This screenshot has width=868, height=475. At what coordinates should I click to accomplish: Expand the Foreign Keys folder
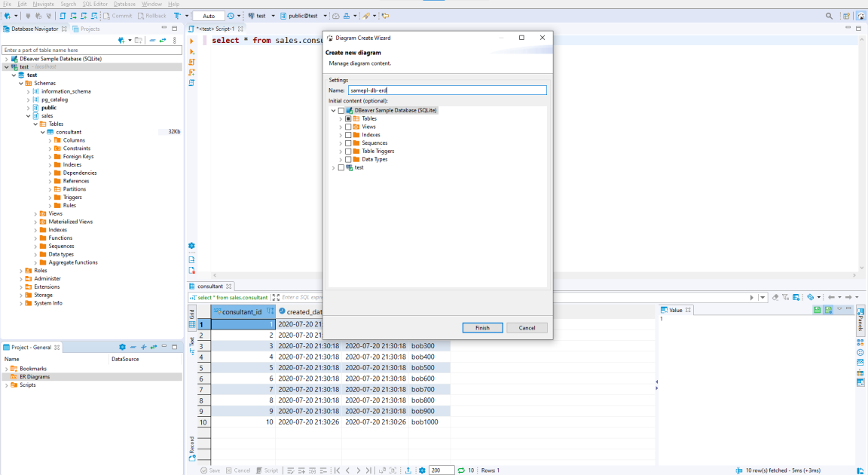(x=50, y=157)
